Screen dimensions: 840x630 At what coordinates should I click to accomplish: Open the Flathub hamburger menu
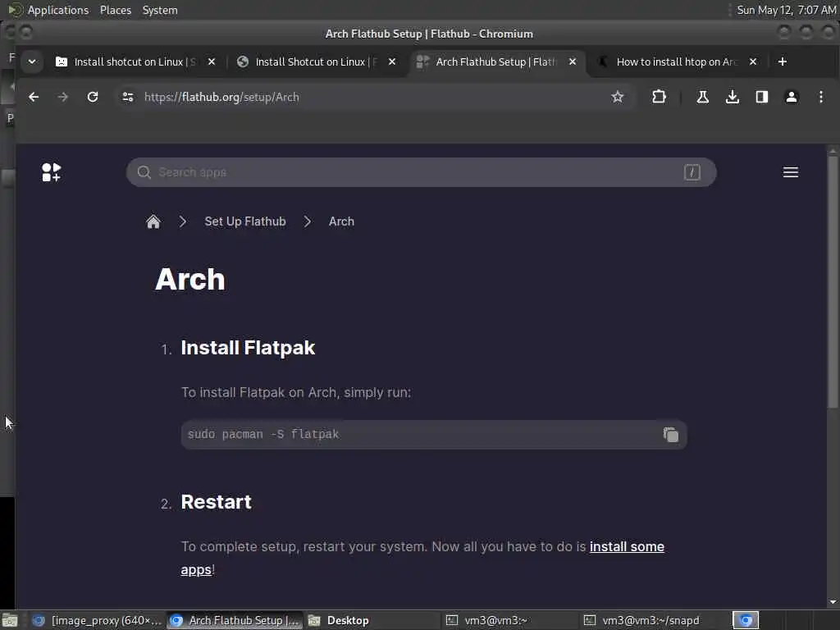[790, 172]
